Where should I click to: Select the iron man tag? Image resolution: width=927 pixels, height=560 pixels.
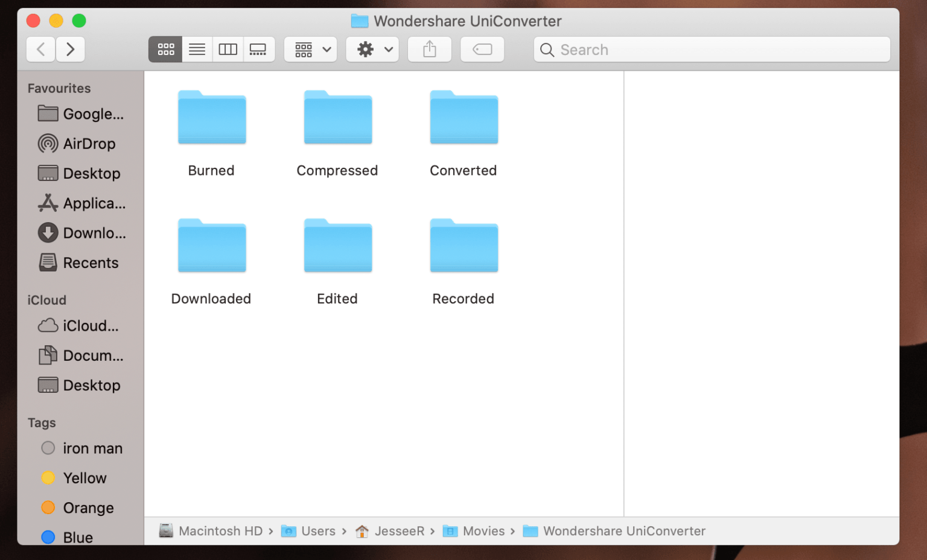(81, 448)
